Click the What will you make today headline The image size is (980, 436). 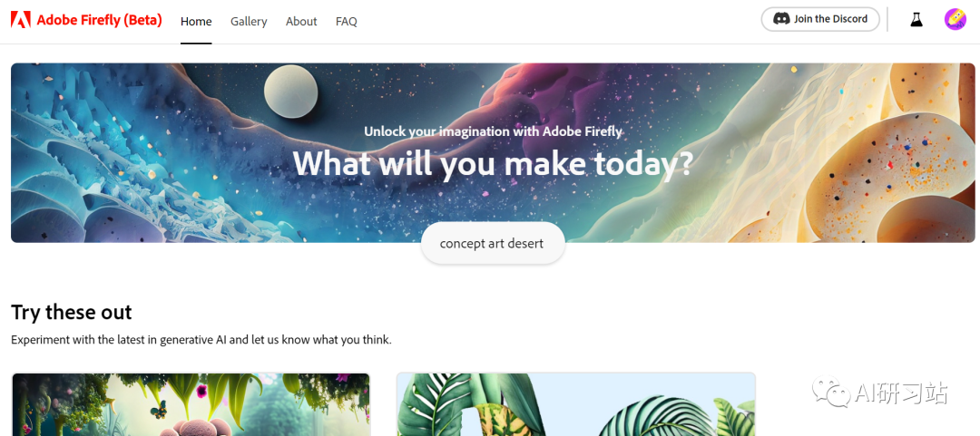(x=493, y=164)
